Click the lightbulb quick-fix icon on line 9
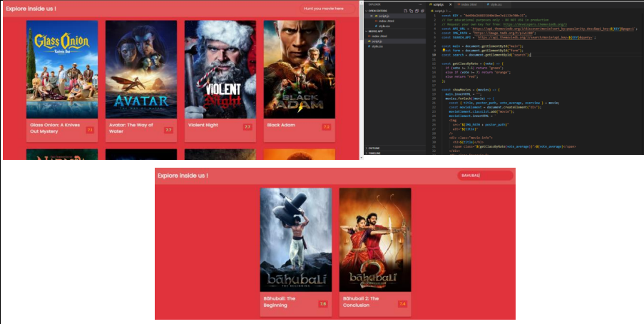Image resolution: width=644 pixels, height=324 pixels. 444,50
